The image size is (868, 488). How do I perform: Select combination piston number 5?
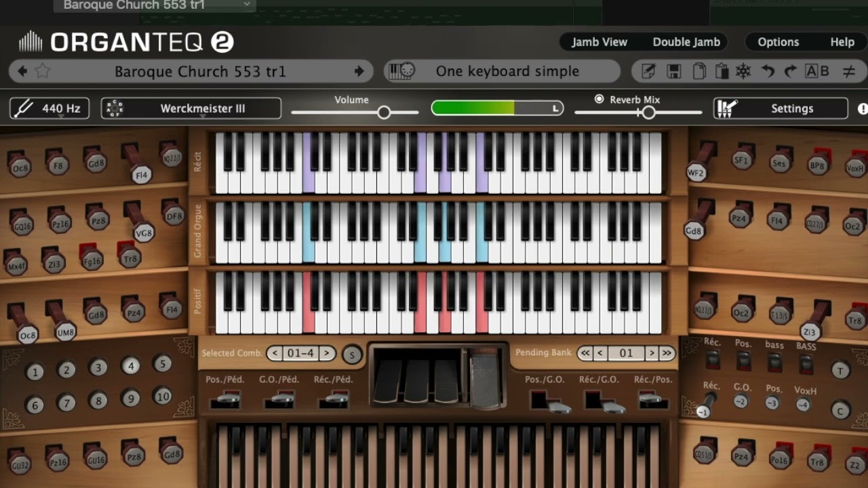tap(162, 364)
